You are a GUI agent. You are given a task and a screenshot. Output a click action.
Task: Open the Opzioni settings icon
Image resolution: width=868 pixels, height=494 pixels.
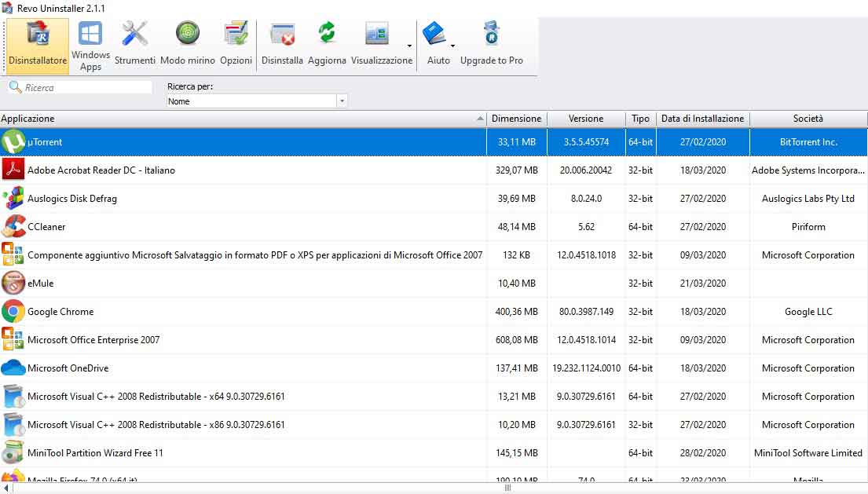(x=236, y=34)
